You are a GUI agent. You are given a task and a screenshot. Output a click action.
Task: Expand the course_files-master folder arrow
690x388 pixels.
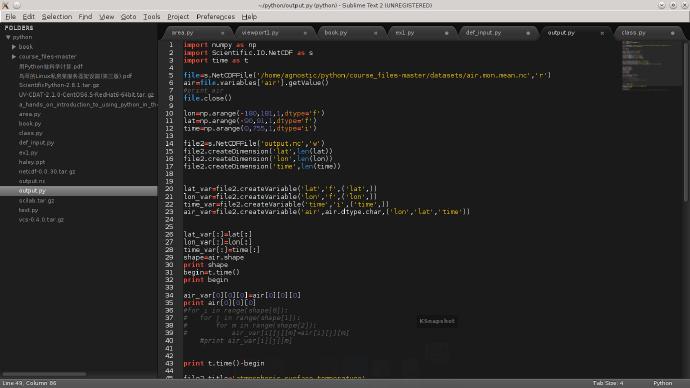click(x=14, y=57)
